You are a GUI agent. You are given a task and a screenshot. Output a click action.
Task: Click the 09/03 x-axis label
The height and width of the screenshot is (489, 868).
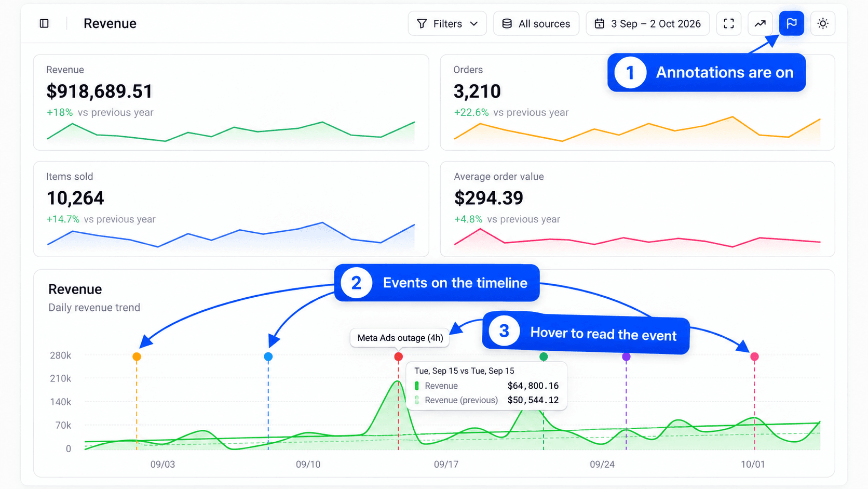click(x=162, y=464)
